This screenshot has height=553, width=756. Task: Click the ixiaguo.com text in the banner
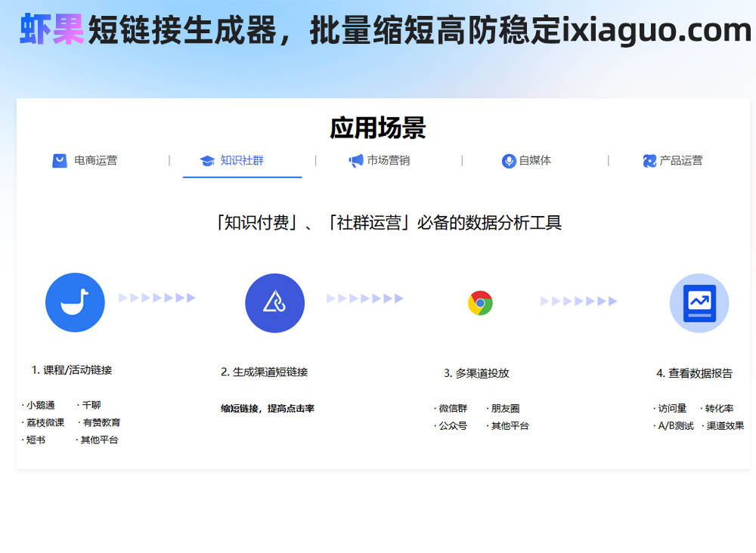[x=657, y=30]
